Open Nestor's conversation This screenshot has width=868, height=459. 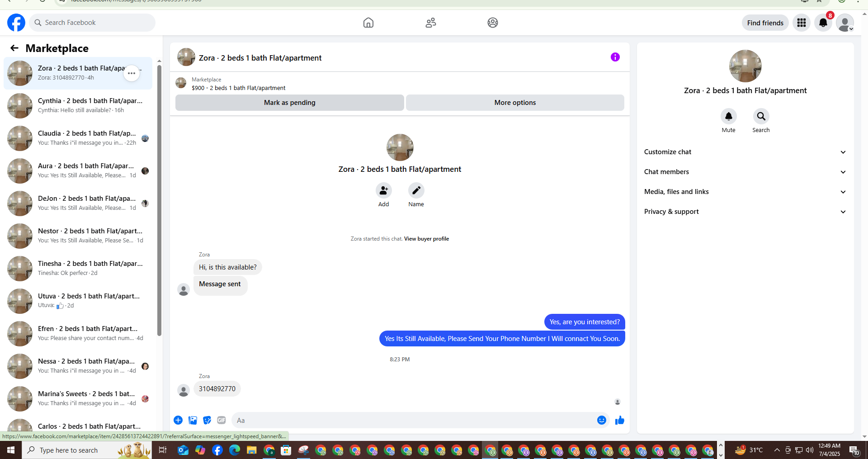coord(78,236)
